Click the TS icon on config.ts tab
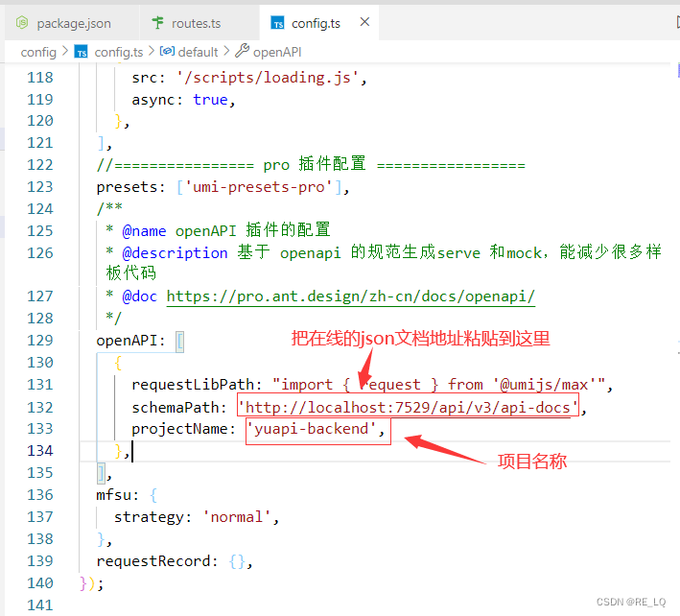680x616 pixels. click(x=277, y=23)
